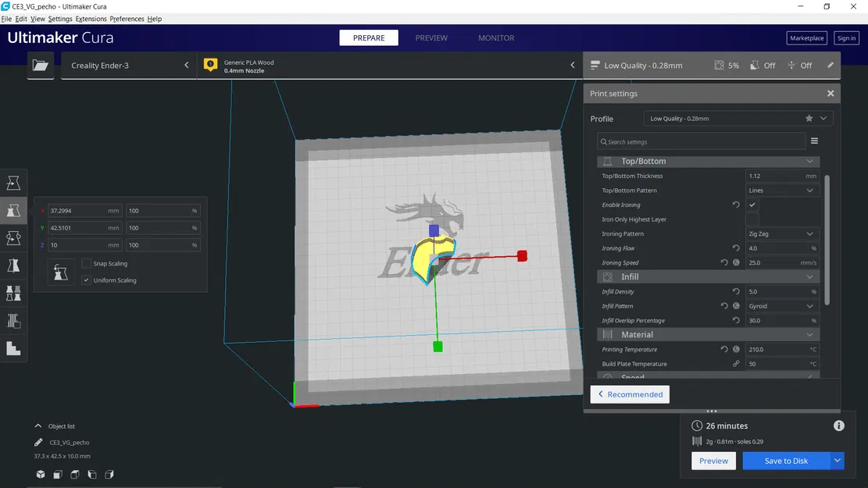The width and height of the screenshot is (868, 488).
Task: Click the print info icon
Action: coord(838,426)
